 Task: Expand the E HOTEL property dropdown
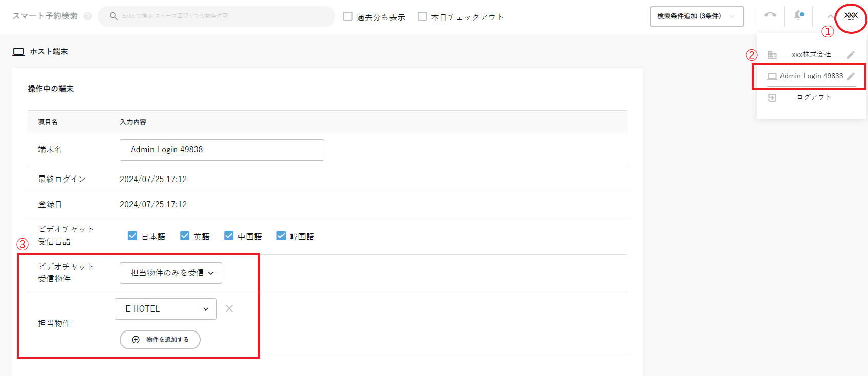166,309
